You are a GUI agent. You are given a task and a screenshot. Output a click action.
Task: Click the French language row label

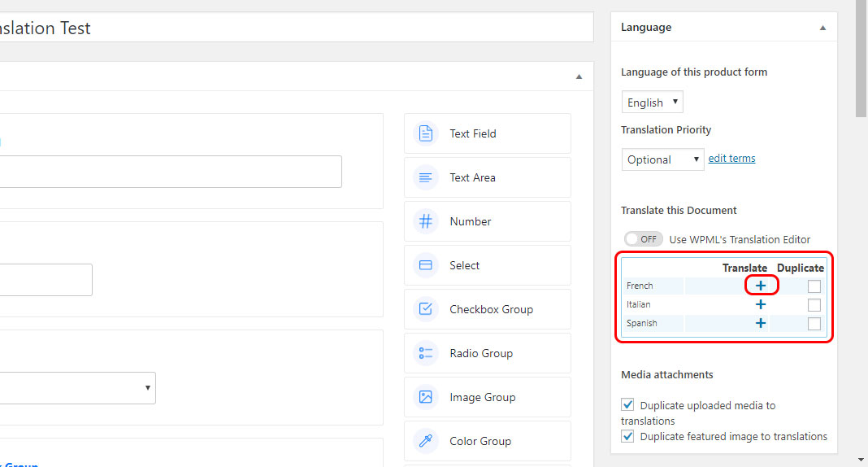(640, 286)
